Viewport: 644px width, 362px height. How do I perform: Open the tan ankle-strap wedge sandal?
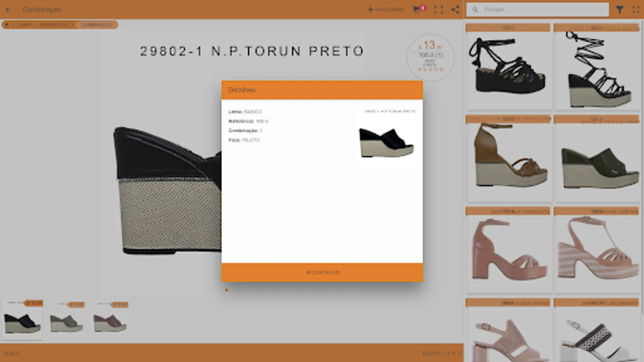pos(508,158)
